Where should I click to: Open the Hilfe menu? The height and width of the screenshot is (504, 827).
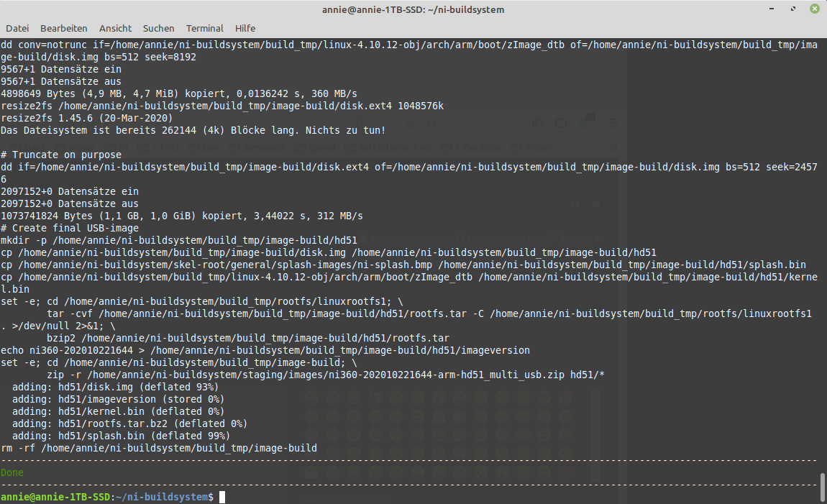(x=245, y=28)
